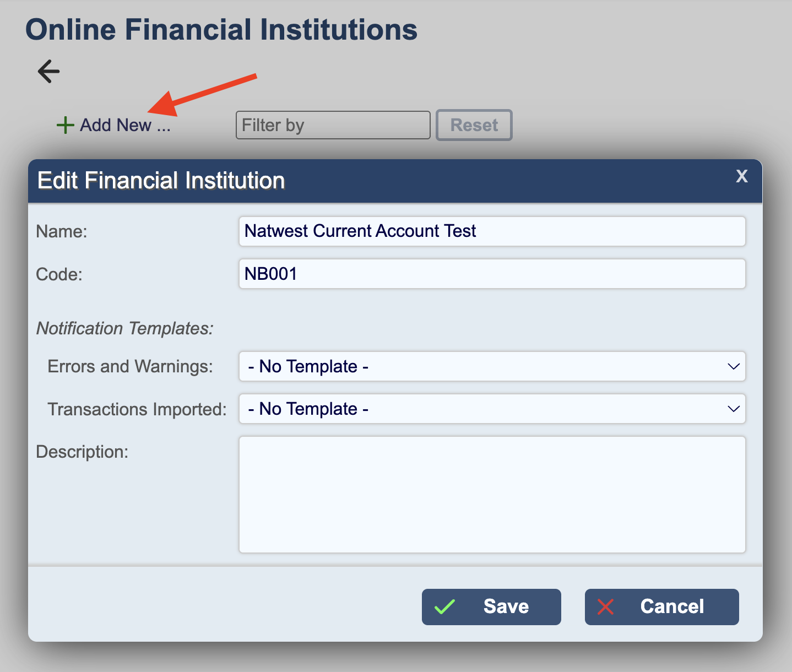
Task: Click the Add New ... link text
Action: pyautogui.click(x=125, y=125)
